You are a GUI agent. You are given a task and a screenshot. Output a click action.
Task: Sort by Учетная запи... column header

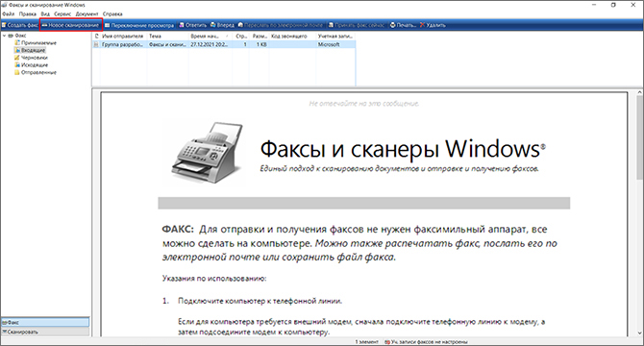(335, 37)
